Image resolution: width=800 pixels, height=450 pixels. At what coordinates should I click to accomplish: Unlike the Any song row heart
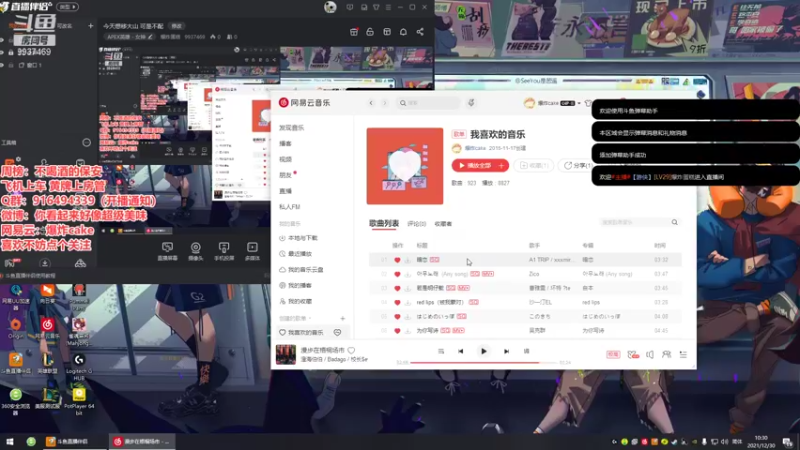point(397,274)
